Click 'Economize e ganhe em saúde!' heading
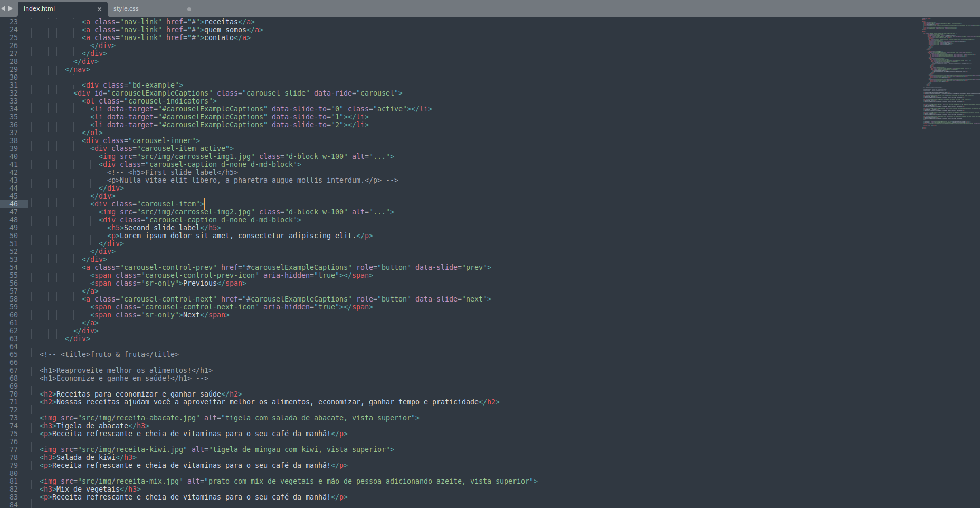This screenshot has height=508, width=980. [113, 378]
